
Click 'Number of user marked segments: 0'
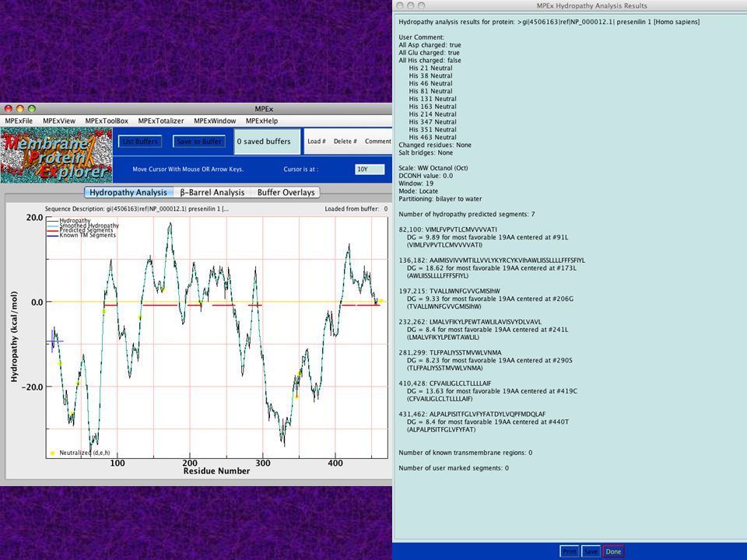[454, 468]
